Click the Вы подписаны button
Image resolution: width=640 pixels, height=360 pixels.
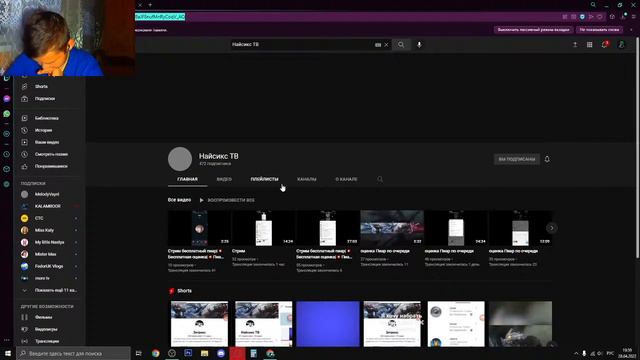coord(516,159)
